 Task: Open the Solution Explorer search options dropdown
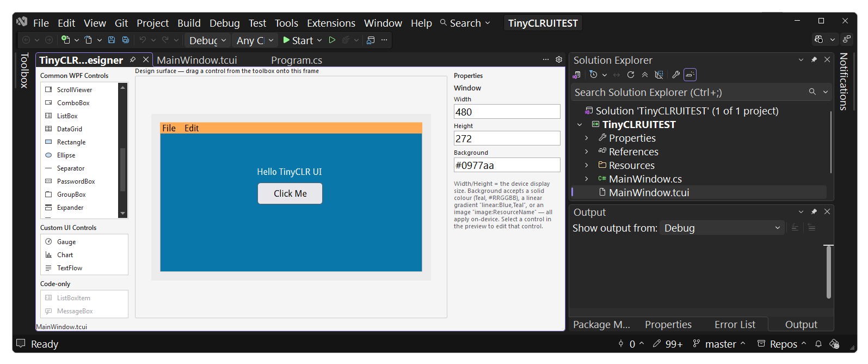coord(826,92)
